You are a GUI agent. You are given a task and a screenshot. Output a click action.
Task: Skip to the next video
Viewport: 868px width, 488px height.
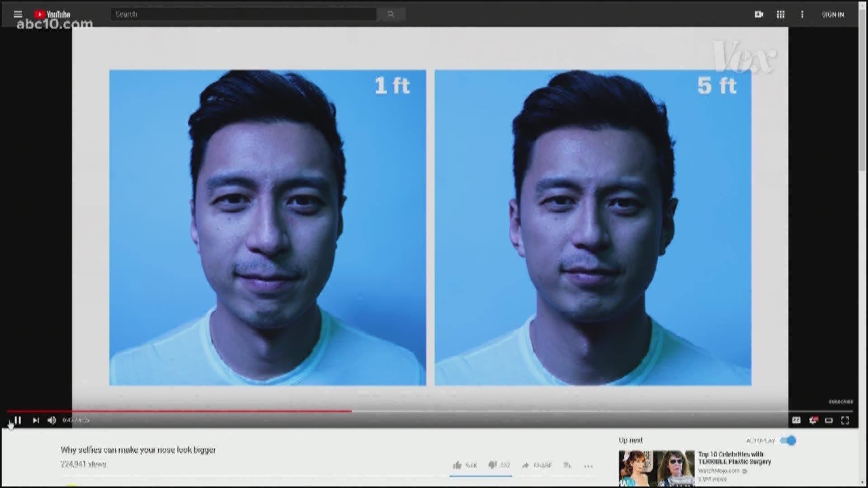click(36, 420)
